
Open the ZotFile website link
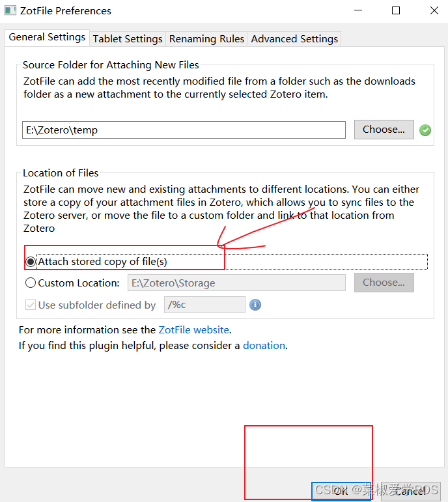click(194, 329)
